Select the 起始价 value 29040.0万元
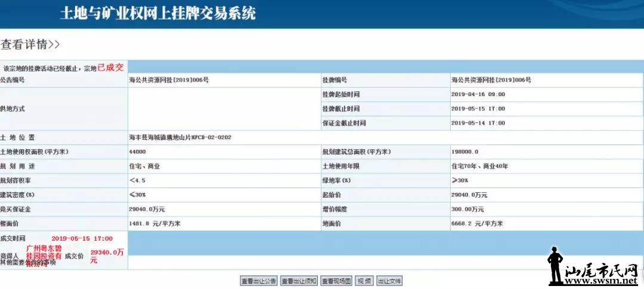The width and height of the screenshot is (644, 289). tap(472, 195)
